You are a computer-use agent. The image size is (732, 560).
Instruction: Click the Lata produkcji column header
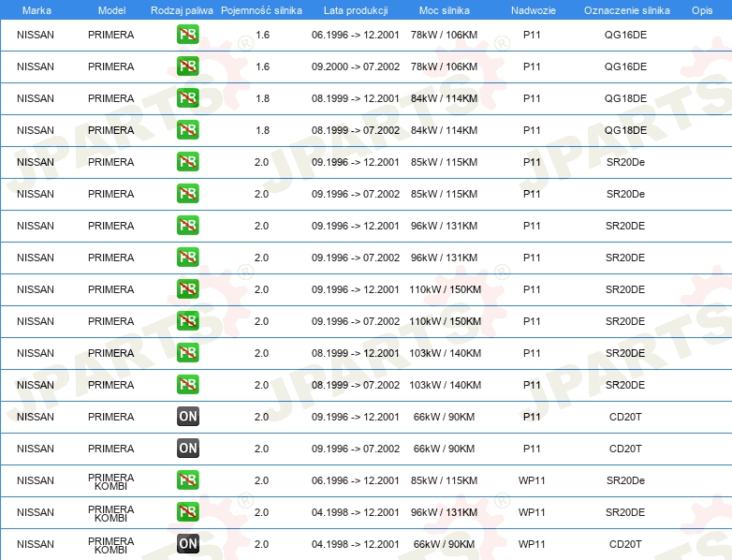click(x=356, y=10)
